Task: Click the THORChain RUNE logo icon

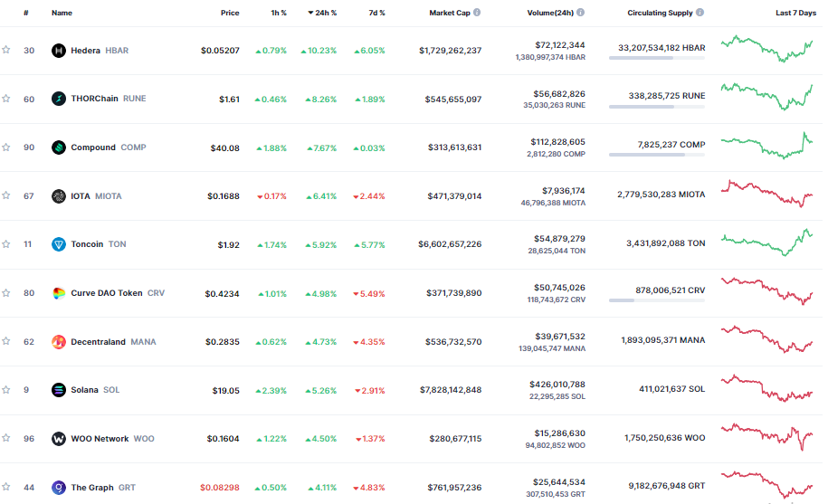Action: [59, 99]
